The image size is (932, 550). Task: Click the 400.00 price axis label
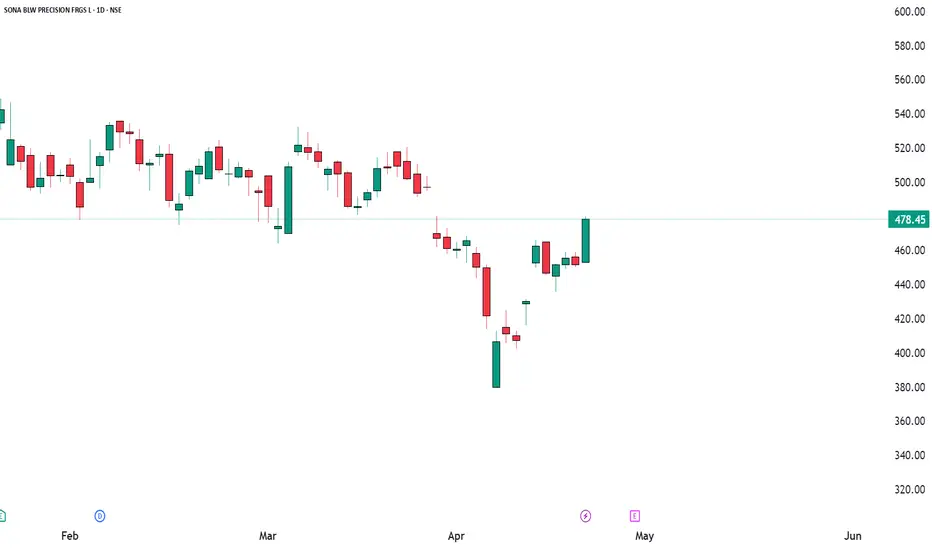click(909, 353)
